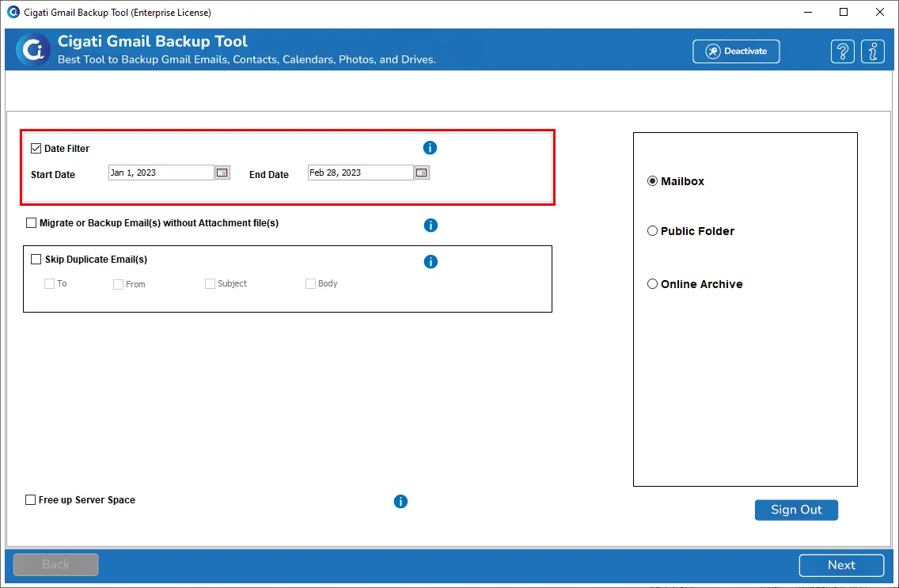Open the Start Date calendar picker

coord(222,173)
